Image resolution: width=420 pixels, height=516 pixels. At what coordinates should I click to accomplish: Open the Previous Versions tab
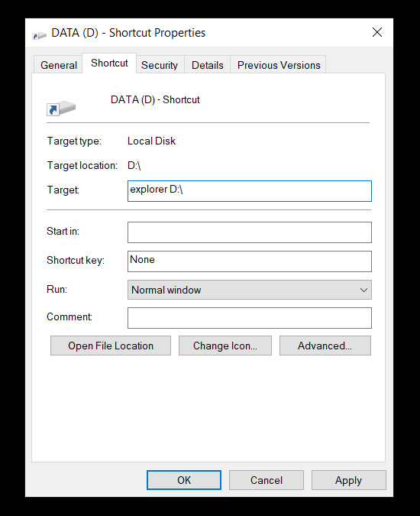279,65
